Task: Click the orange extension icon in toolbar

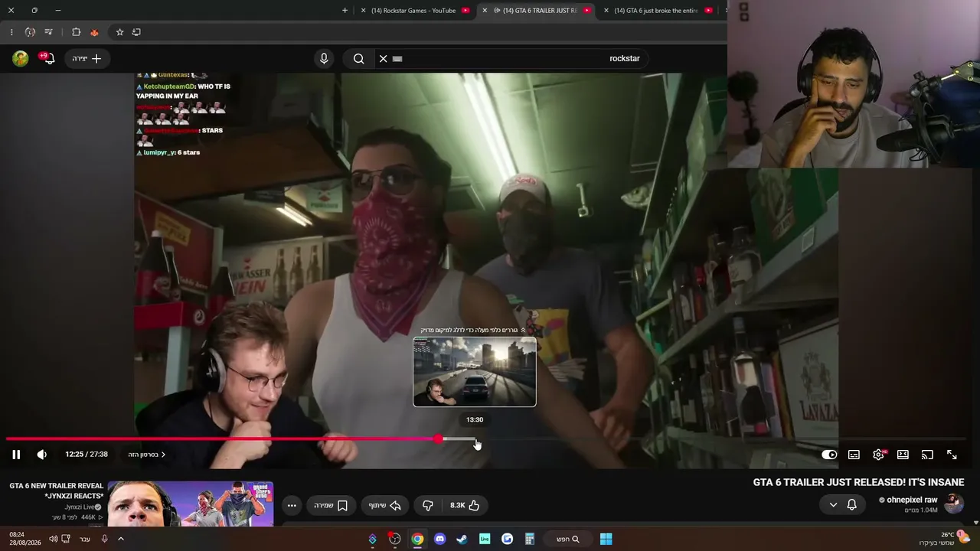Action: tap(94, 32)
